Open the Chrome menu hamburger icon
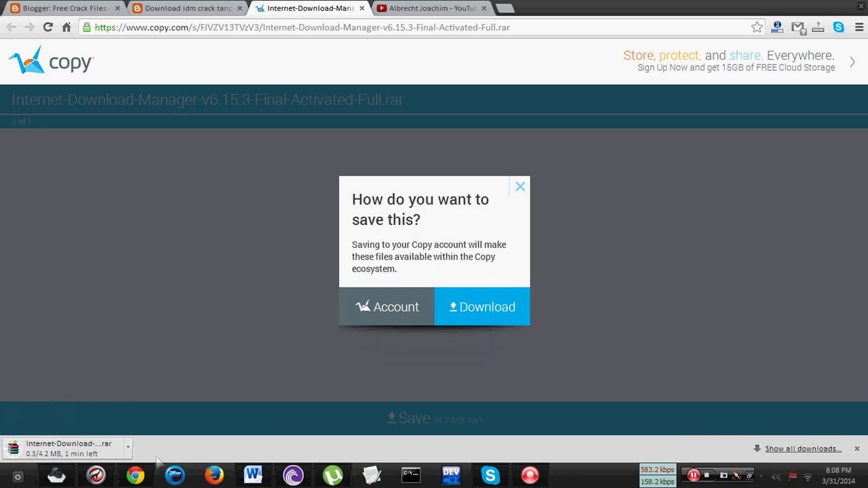868x488 pixels. coord(859,27)
